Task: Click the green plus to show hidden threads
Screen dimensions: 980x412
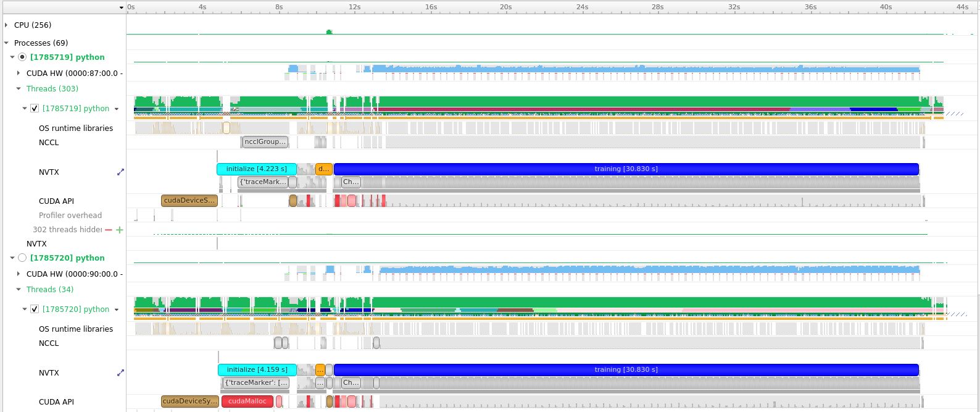Action: 120,230
